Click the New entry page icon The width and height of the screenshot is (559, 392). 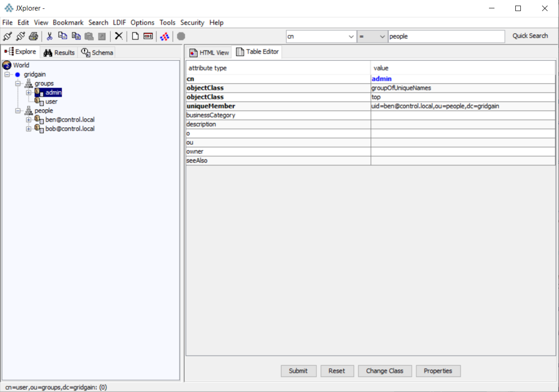coord(135,36)
